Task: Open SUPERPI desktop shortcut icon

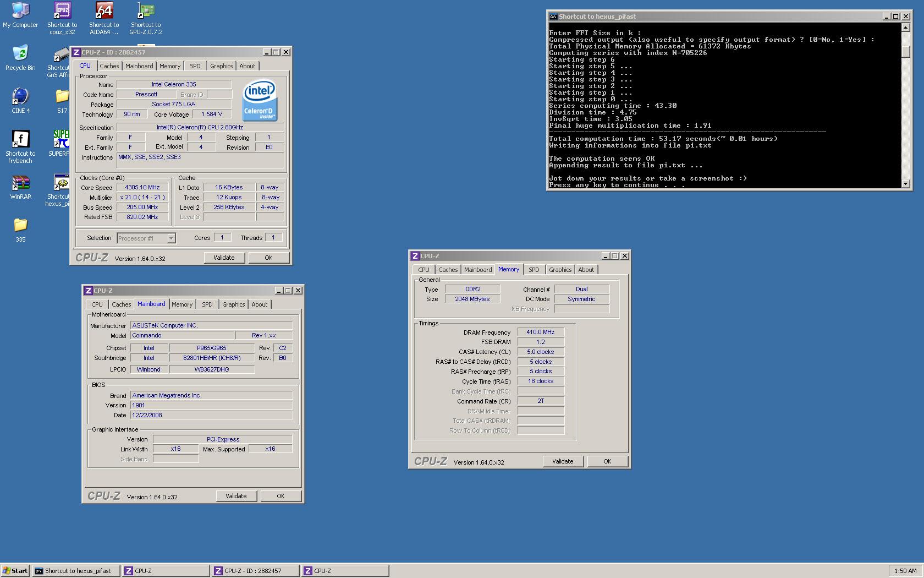Action: 59,143
